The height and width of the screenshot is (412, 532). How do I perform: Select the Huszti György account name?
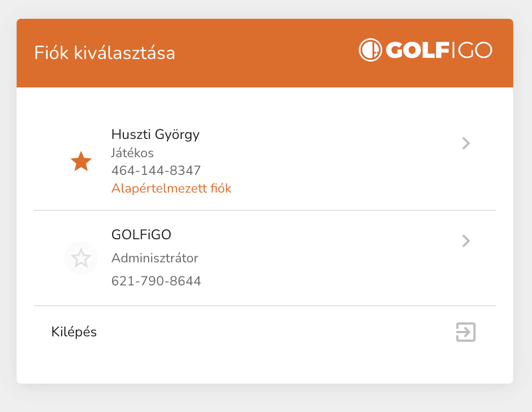155,134
